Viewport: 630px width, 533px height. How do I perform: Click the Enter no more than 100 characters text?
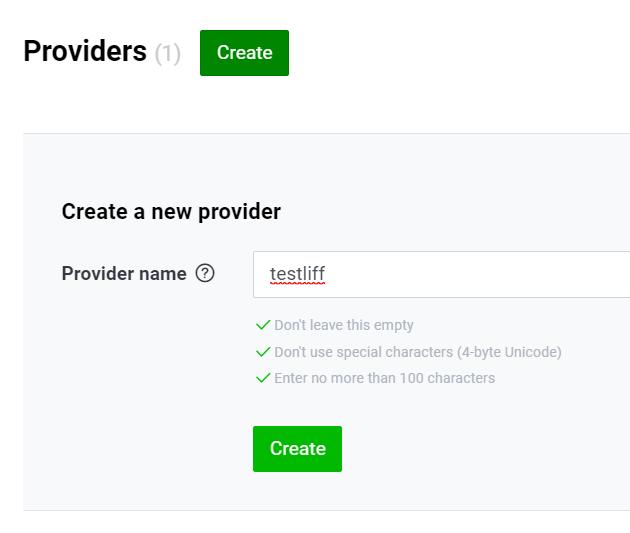click(x=385, y=378)
